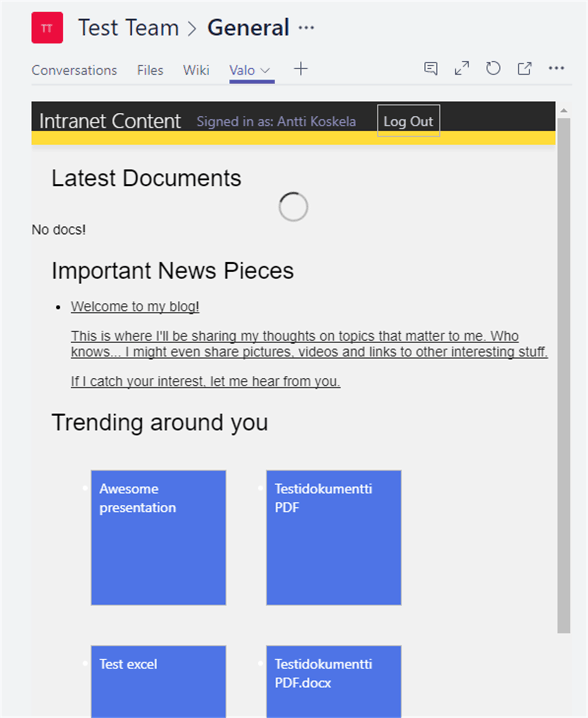
Task: Expand the Valo tab dropdown chevron
Action: [x=266, y=71]
